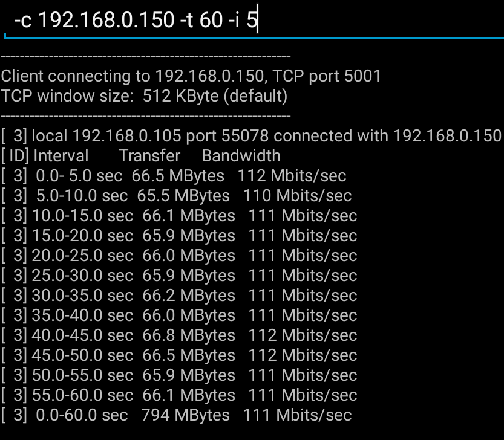Click the 45.0-50.0 sec result row
Viewport: 504px width, 440px height.
179,355
